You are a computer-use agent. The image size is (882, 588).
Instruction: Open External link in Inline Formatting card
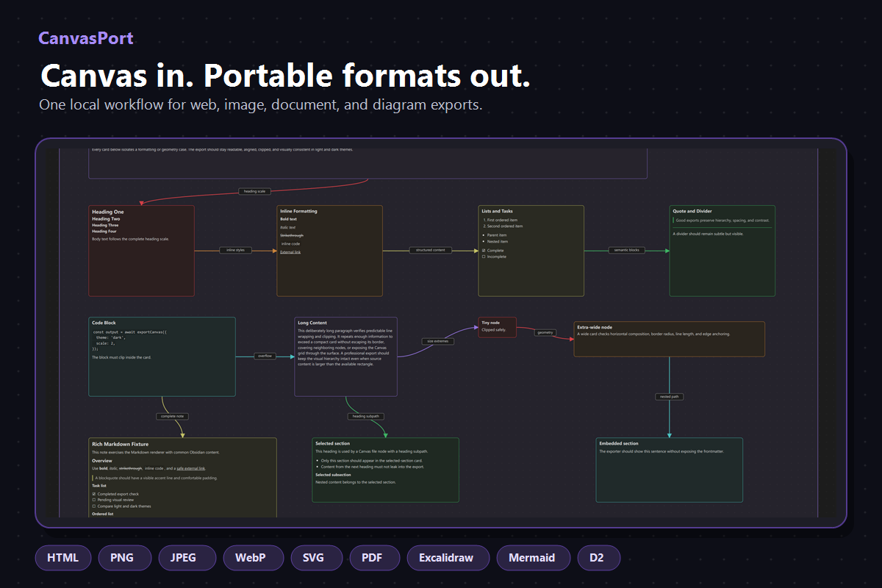pyautogui.click(x=290, y=252)
